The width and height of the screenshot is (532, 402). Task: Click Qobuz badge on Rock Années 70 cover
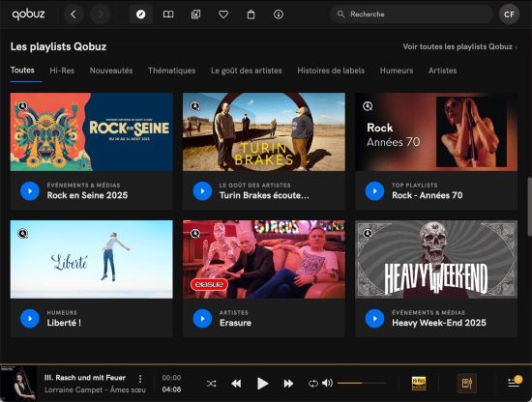tap(368, 106)
